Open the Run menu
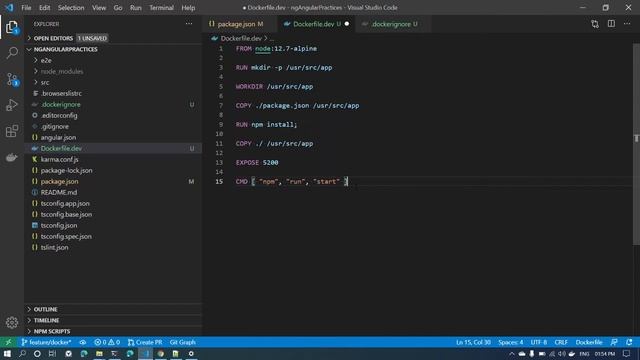The height and width of the screenshot is (360, 640). click(x=136, y=7)
